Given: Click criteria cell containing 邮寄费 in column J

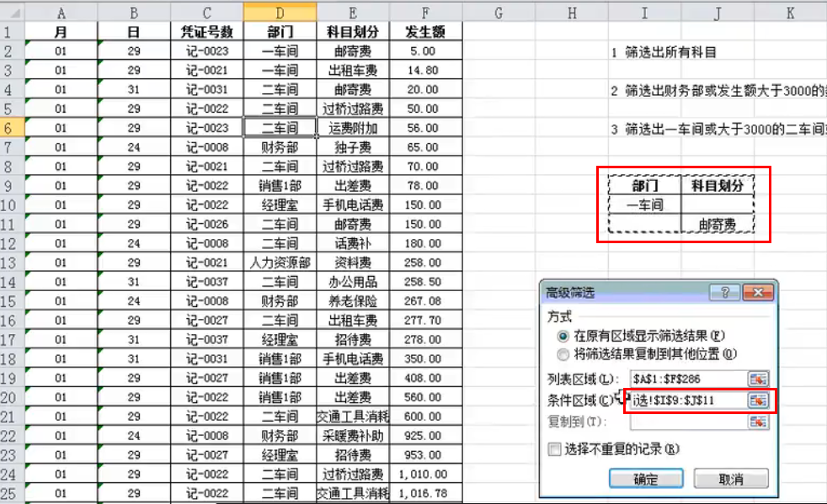Looking at the screenshot, I should click(717, 225).
